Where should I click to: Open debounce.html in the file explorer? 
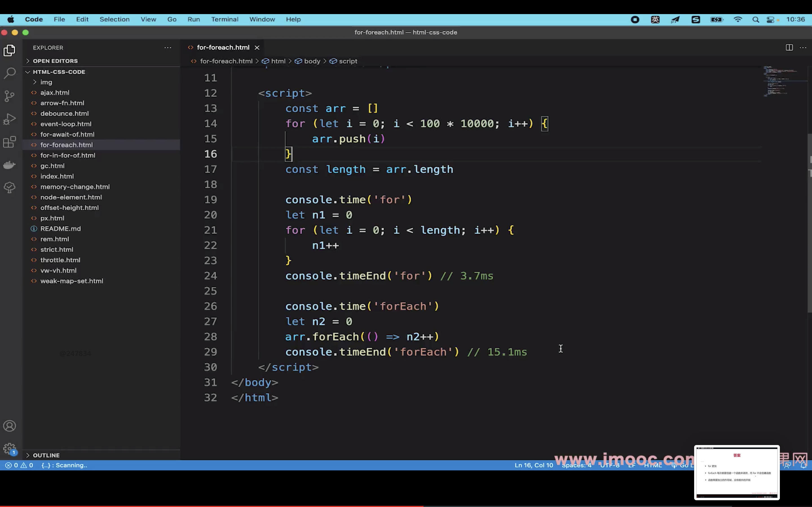64,113
